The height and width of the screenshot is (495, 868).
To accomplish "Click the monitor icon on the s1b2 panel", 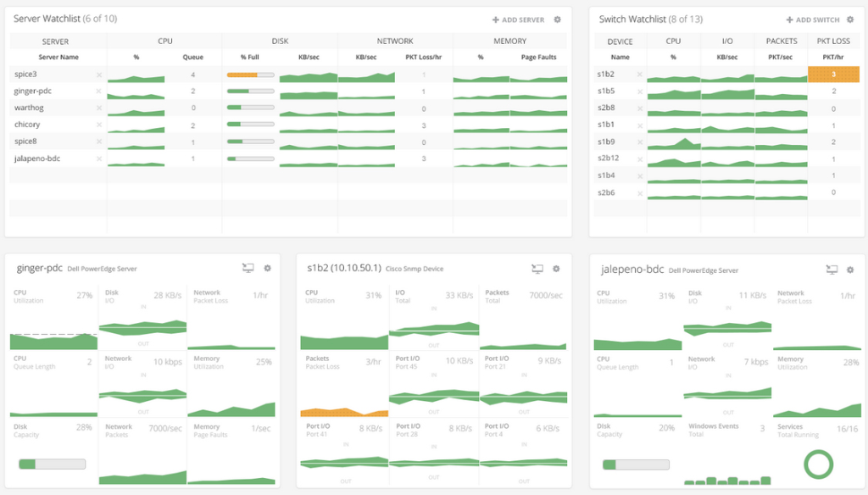I will (x=538, y=268).
